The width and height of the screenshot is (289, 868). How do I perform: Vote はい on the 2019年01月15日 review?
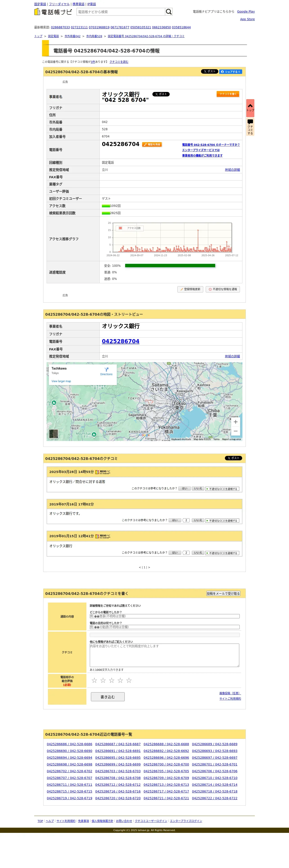(175, 553)
